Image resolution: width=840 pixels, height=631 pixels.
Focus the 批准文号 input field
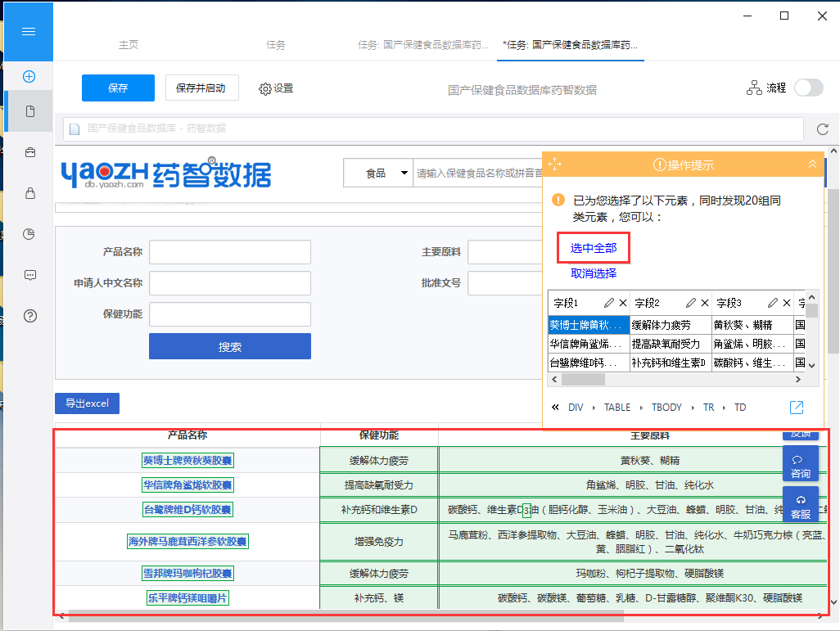(505, 283)
